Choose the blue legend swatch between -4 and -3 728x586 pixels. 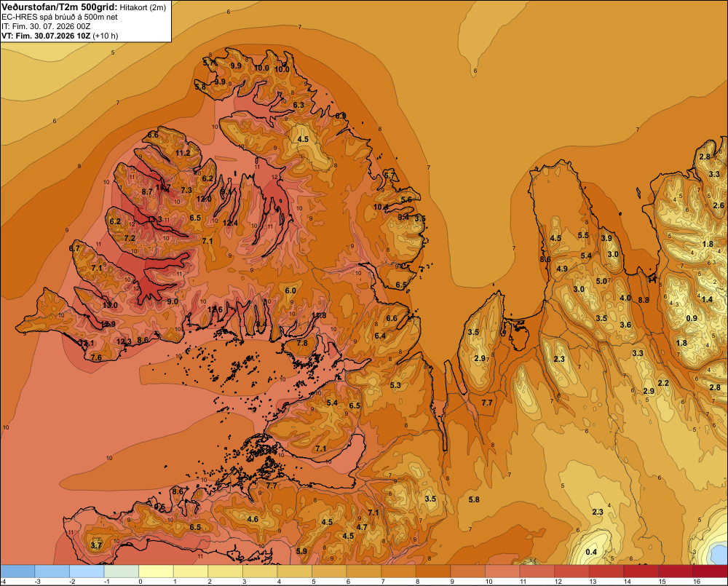pos(17,571)
